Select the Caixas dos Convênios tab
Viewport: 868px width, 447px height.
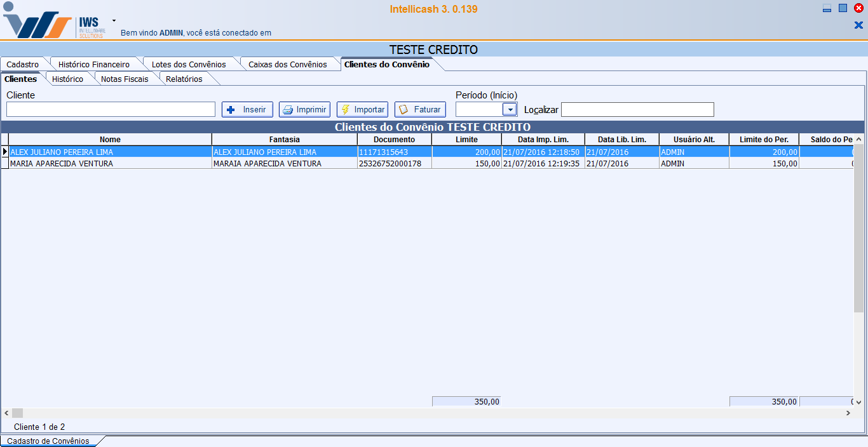(x=287, y=64)
